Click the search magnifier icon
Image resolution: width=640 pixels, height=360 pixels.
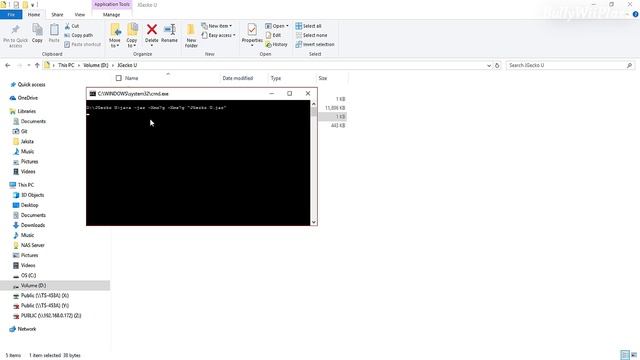(x=629, y=65)
